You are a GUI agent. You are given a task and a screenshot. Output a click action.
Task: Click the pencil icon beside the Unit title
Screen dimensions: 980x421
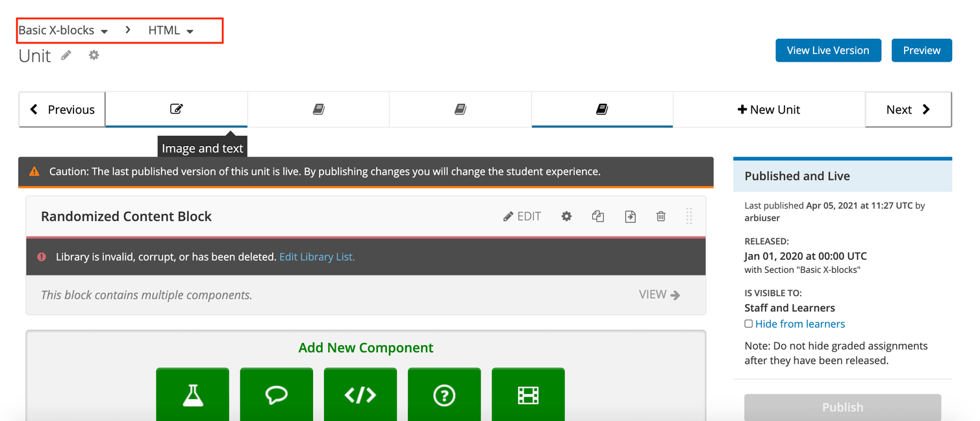click(x=66, y=56)
